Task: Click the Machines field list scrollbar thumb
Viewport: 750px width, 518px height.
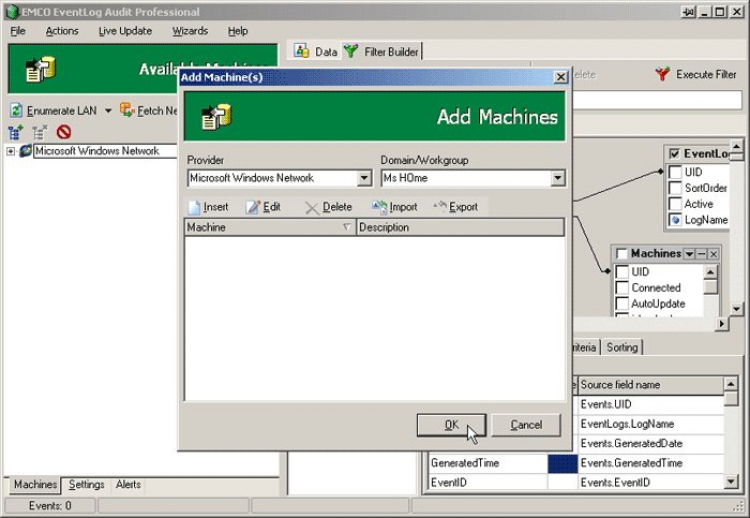Action: [711, 287]
